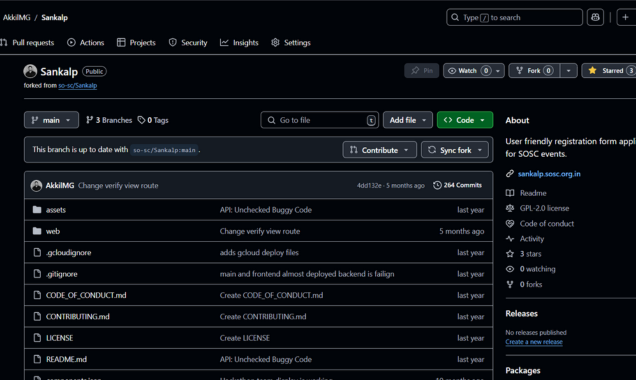
Task: Open the Add file dropdown
Action: click(408, 120)
